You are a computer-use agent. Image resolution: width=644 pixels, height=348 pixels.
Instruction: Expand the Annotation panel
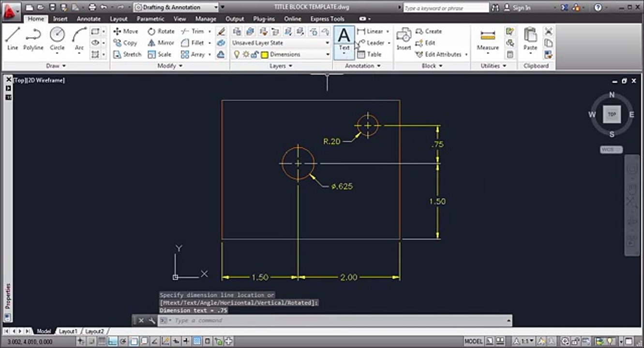(363, 66)
